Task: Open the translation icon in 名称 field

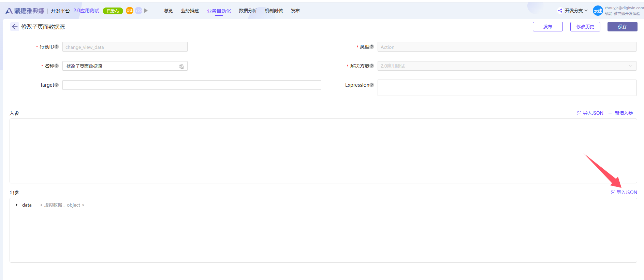Action: click(181, 66)
